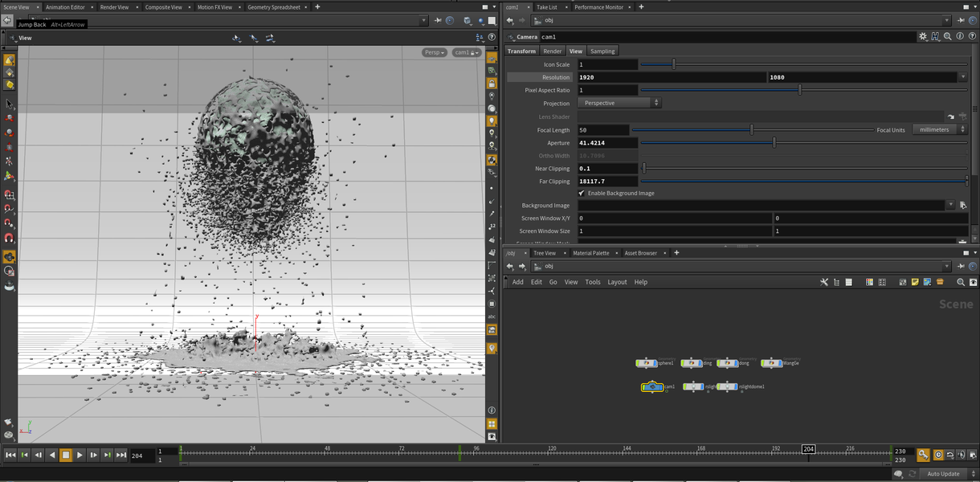Switch to the Sampling tab

point(602,51)
